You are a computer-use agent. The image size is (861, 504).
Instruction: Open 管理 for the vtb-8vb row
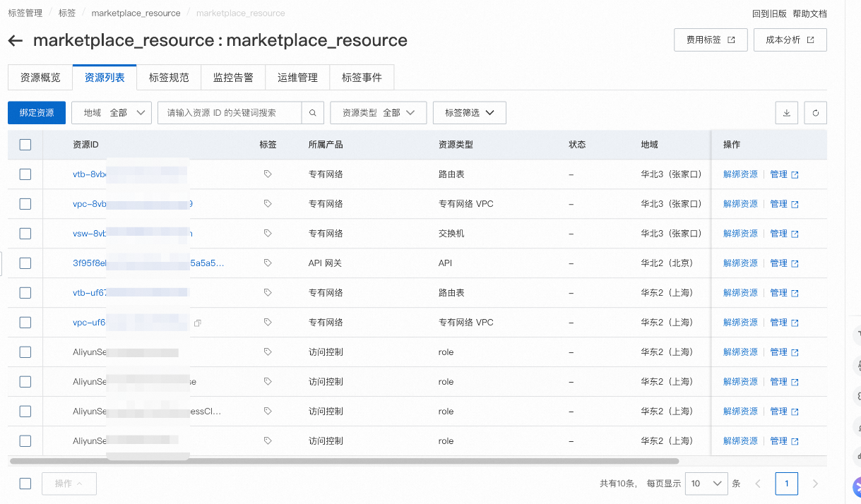(784, 174)
